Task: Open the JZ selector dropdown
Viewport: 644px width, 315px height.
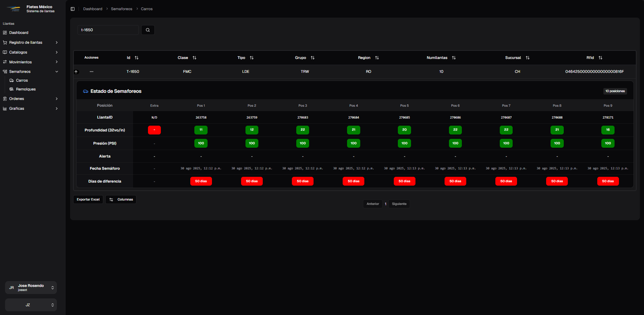Action: (x=31, y=305)
